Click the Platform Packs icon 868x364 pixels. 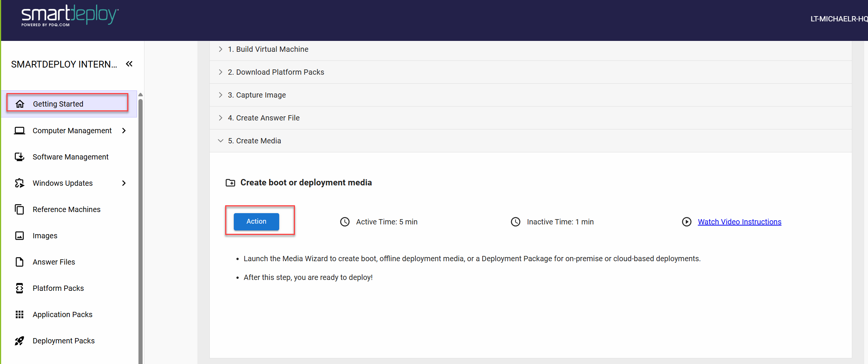(20, 288)
